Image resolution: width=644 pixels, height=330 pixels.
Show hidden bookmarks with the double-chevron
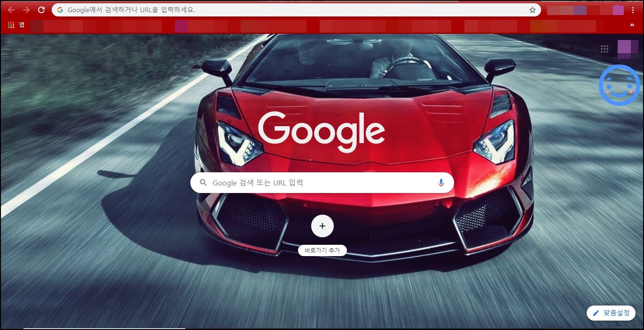click(632, 25)
